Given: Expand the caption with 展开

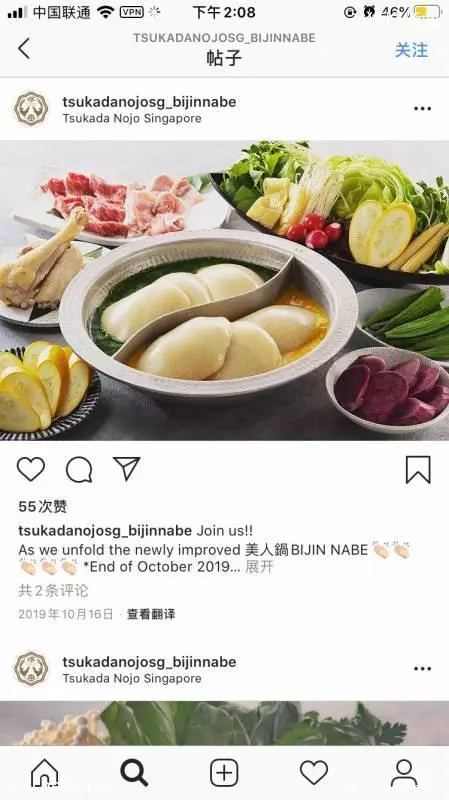Looking at the screenshot, I should pos(259,567).
